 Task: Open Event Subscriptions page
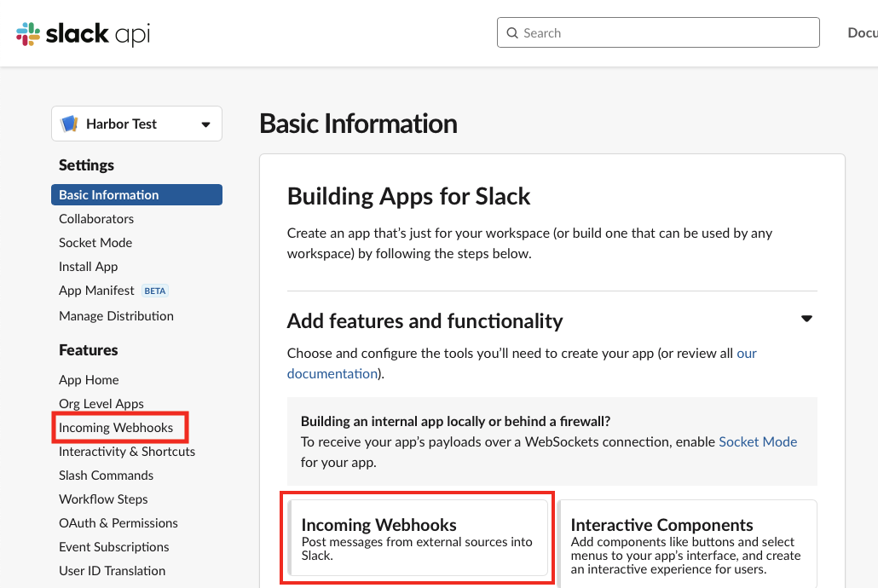114,547
